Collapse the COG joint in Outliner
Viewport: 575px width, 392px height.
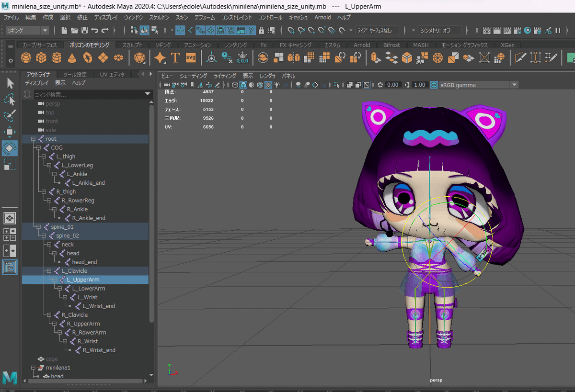(x=38, y=148)
